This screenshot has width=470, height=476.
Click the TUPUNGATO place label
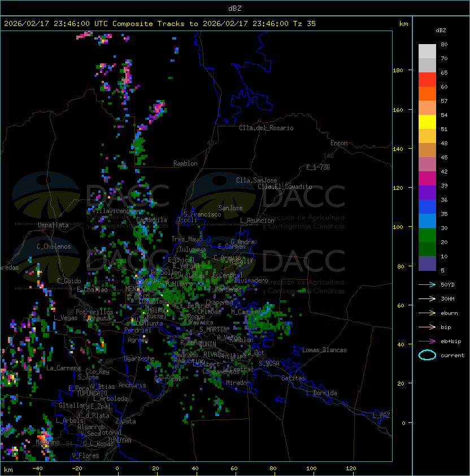tap(92, 393)
